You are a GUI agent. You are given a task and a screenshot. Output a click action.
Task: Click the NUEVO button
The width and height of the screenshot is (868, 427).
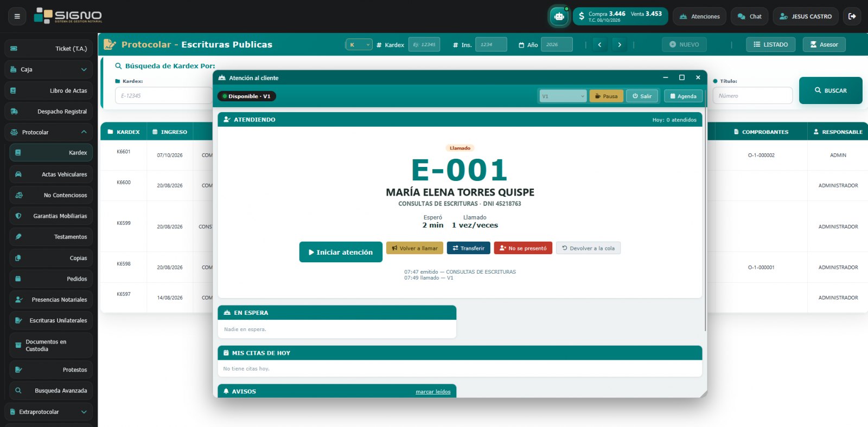point(684,44)
